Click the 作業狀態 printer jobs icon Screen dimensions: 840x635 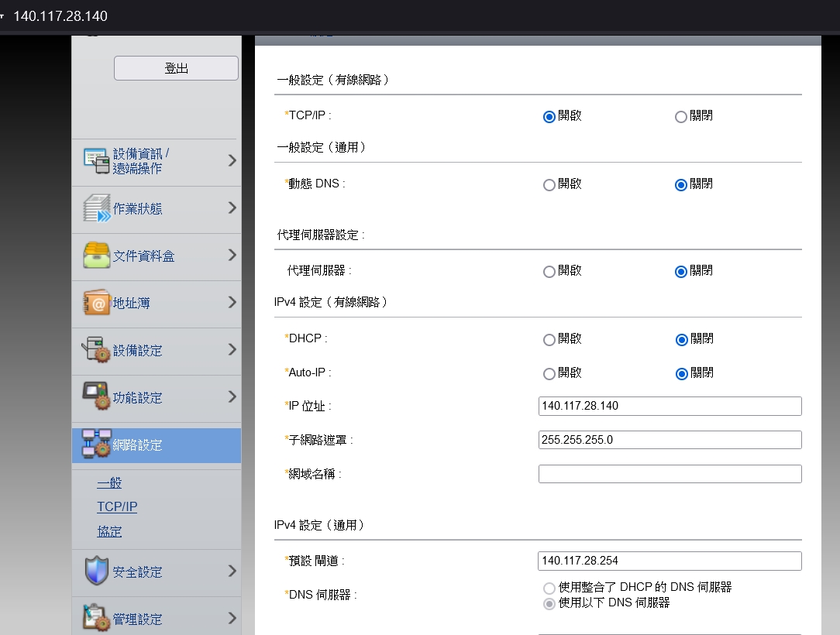pos(96,208)
